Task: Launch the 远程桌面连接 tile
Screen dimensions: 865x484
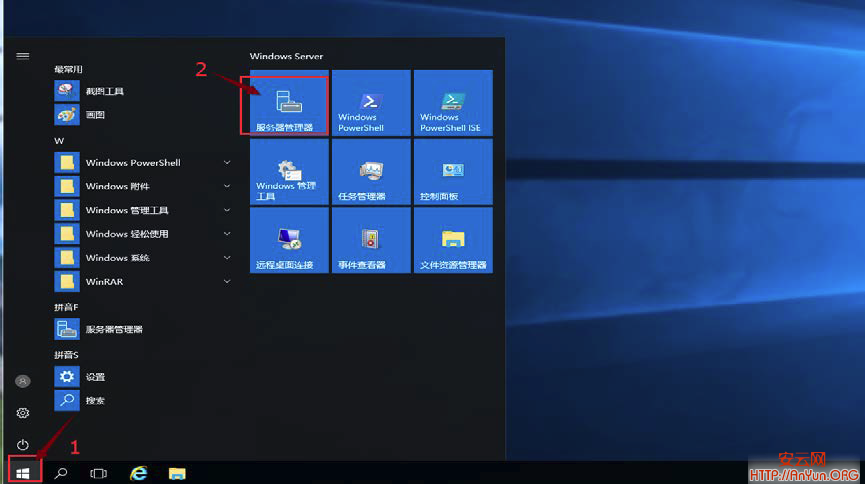Action: coord(288,240)
